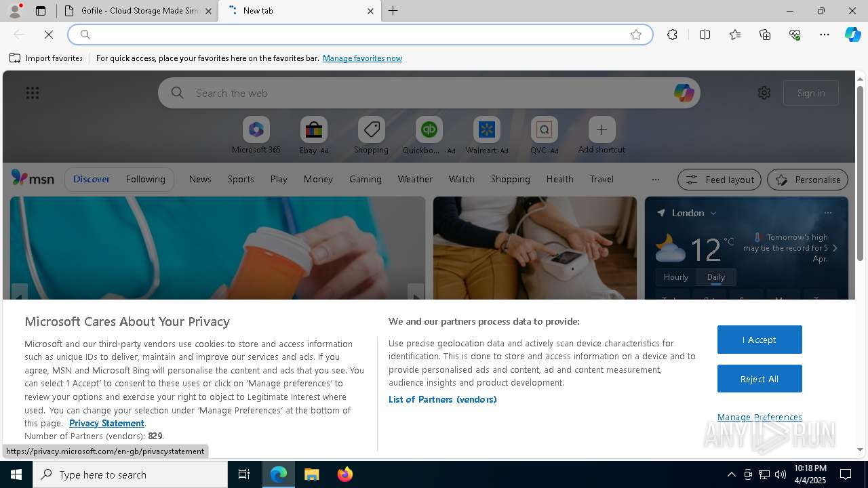Screen dimensions: 868x488
Task: Open Copilot sidebar icon
Action: (x=853, y=35)
